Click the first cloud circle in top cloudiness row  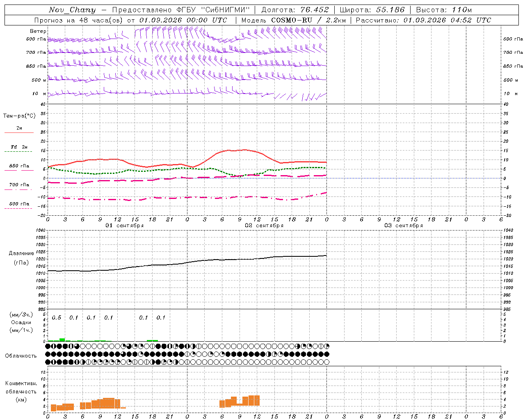[x=48, y=346]
